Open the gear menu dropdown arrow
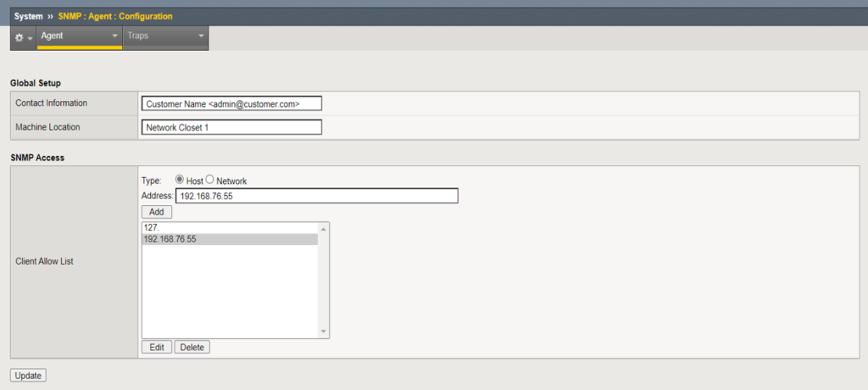Viewport: 868px width, 390px height. point(31,38)
